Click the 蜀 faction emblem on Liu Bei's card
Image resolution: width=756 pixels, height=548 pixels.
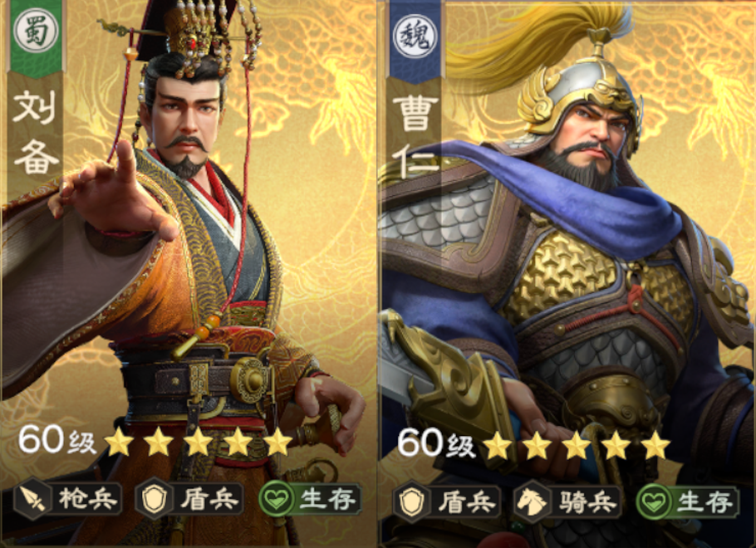[37, 31]
